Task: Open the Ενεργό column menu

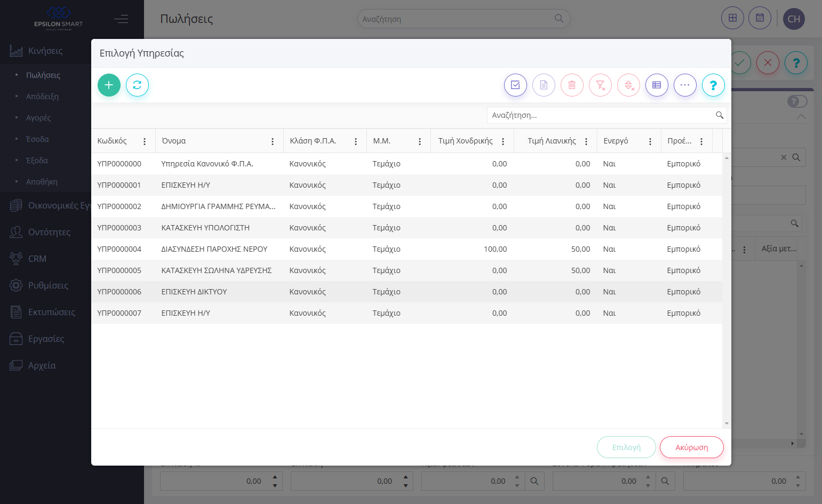Action: [x=650, y=141]
